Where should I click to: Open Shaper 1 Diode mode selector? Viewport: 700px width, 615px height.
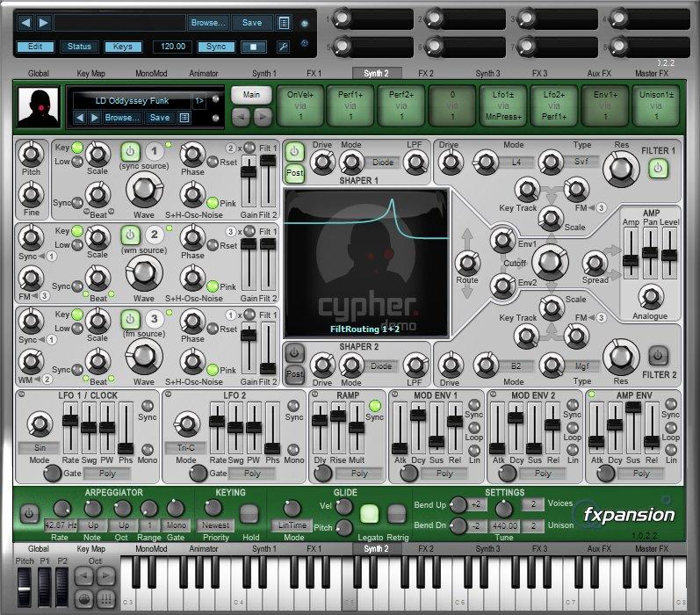(x=383, y=163)
